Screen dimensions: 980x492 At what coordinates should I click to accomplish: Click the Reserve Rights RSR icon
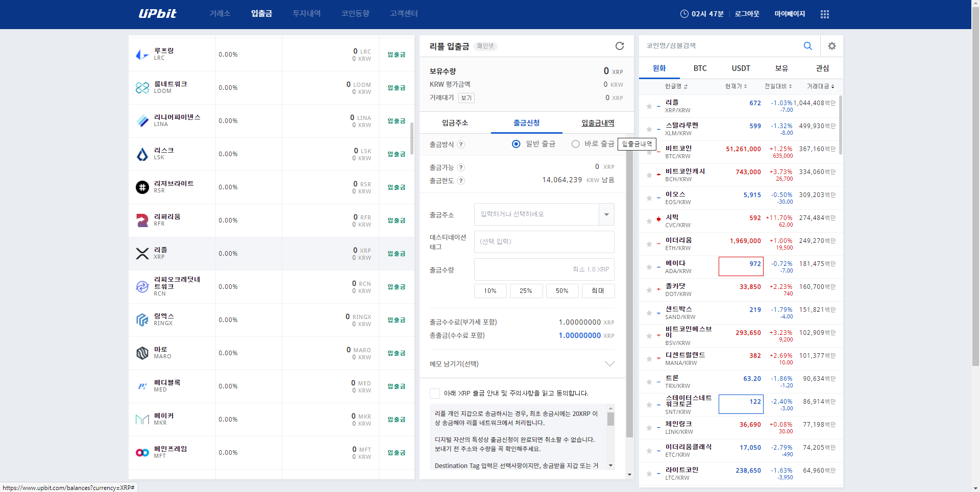[x=142, y=187]
